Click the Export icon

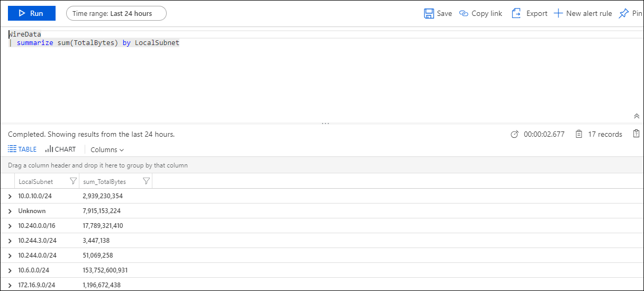516,13
